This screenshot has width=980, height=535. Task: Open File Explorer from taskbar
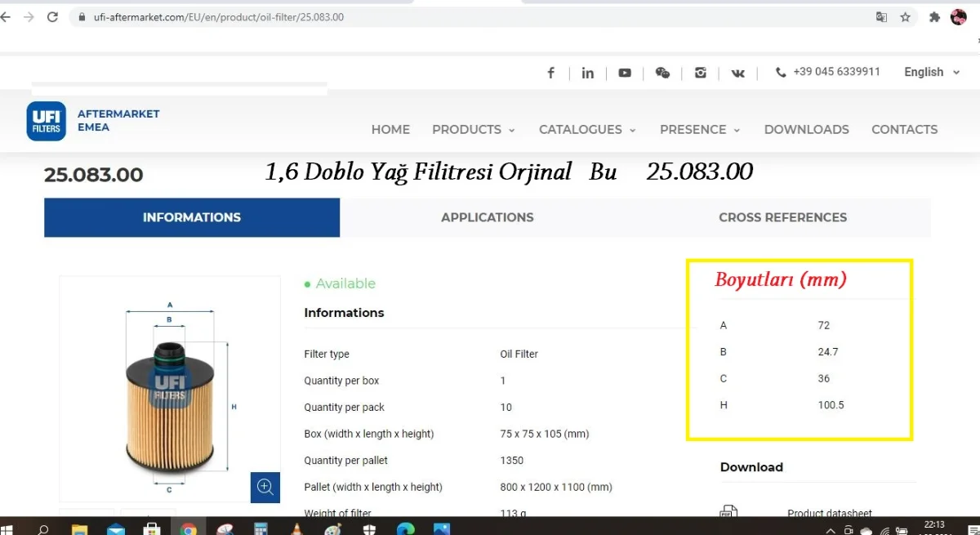tap(79, 529)
